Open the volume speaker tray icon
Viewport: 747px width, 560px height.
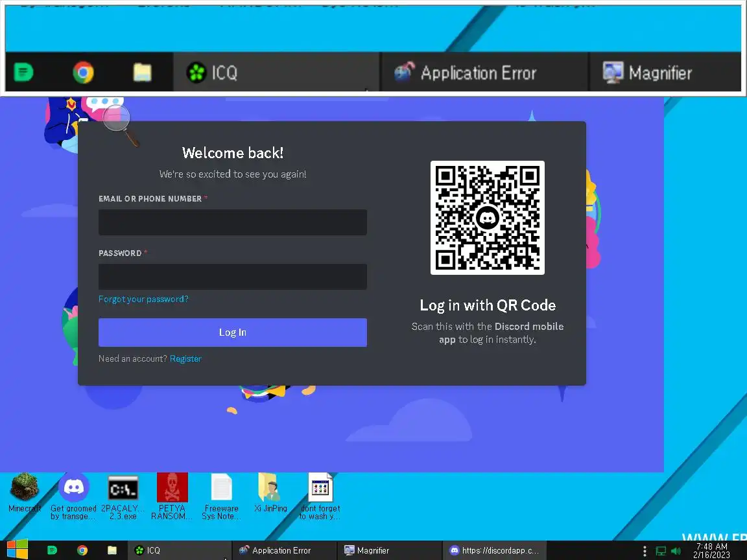pyautogui.click(x=676, y=551)
